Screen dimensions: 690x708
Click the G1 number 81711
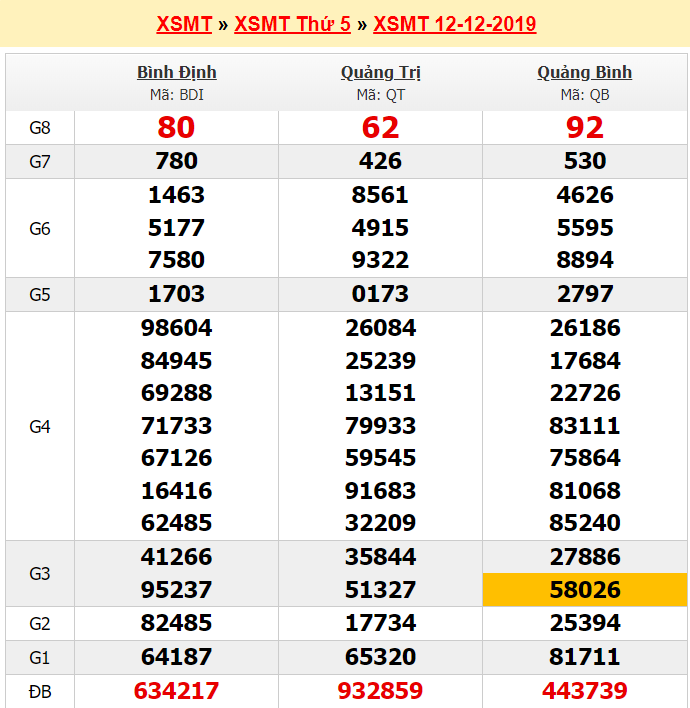tap(585, 657)
